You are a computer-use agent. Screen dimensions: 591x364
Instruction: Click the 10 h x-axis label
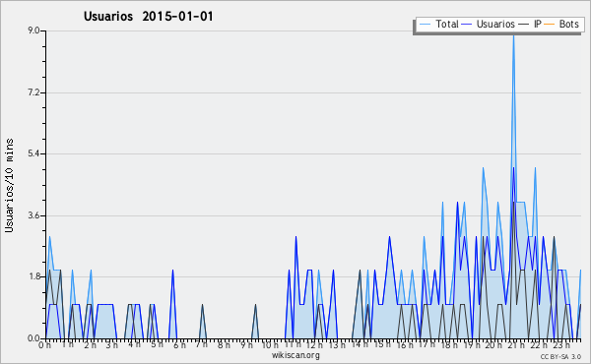tap(270, 344)
